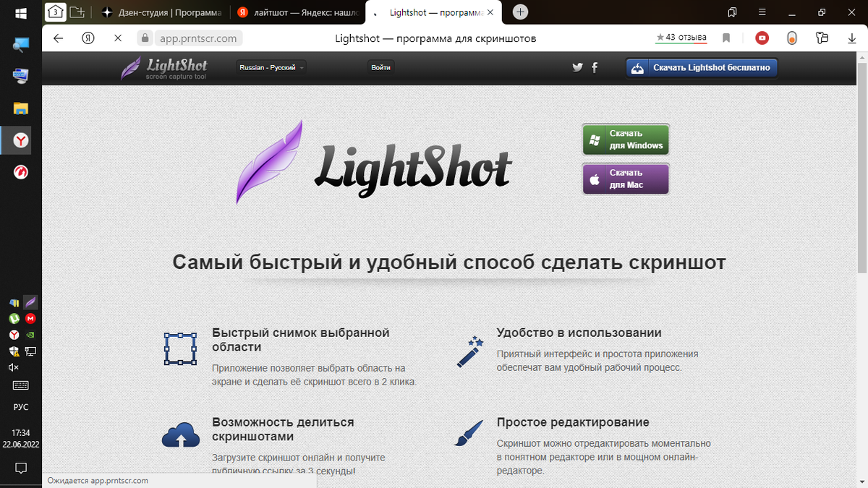Click the Простое редактирование heading
The image size is (868, 488).
click(573, 422)
